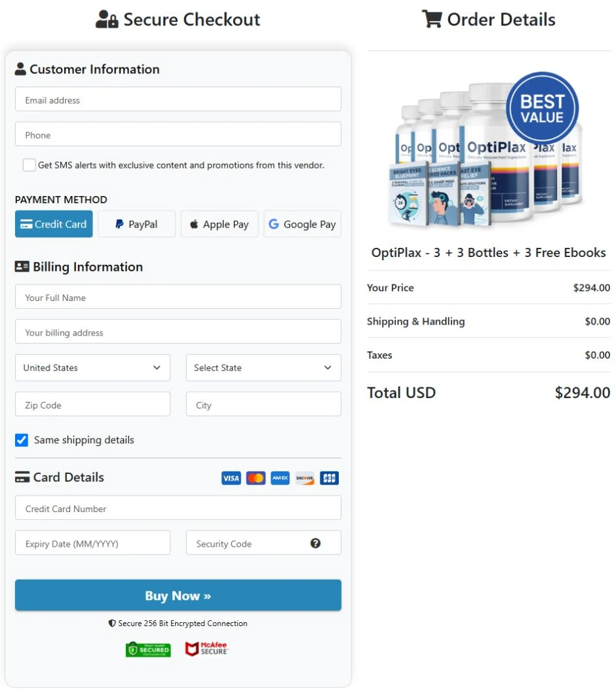Click the Zip Code field
Image resolution: width=616 pixels, height=693 pixels.
(92, 404)
